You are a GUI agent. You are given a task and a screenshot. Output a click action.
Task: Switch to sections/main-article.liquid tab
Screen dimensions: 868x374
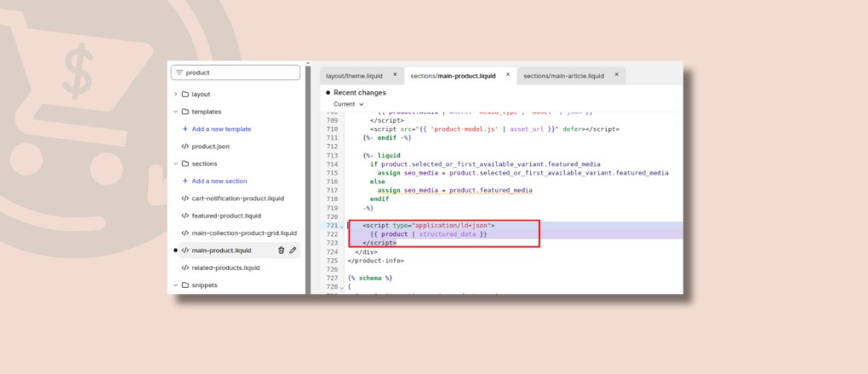[563, 76]
